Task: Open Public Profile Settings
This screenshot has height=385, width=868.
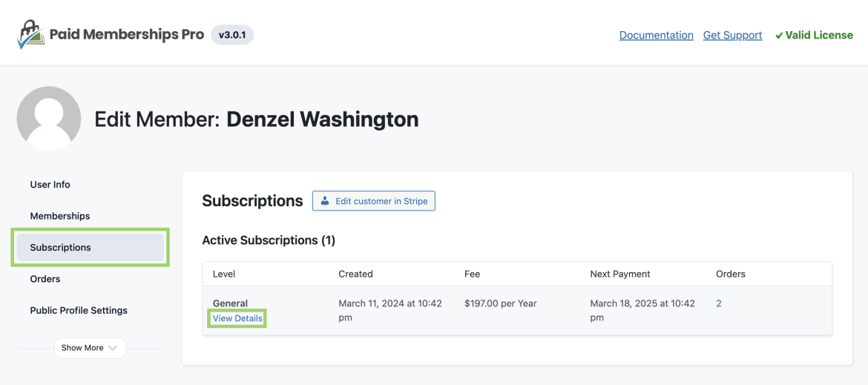Action: (79, 310)
